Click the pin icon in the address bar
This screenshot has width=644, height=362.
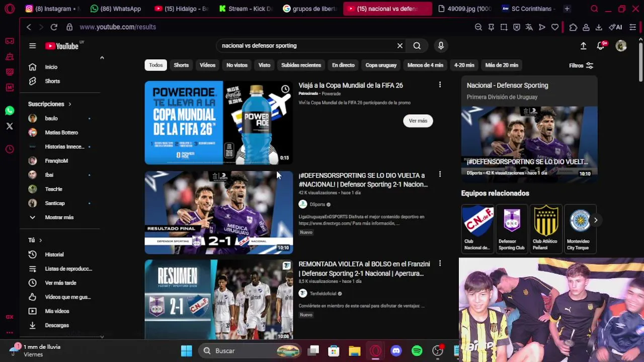[x=491, y=27]
